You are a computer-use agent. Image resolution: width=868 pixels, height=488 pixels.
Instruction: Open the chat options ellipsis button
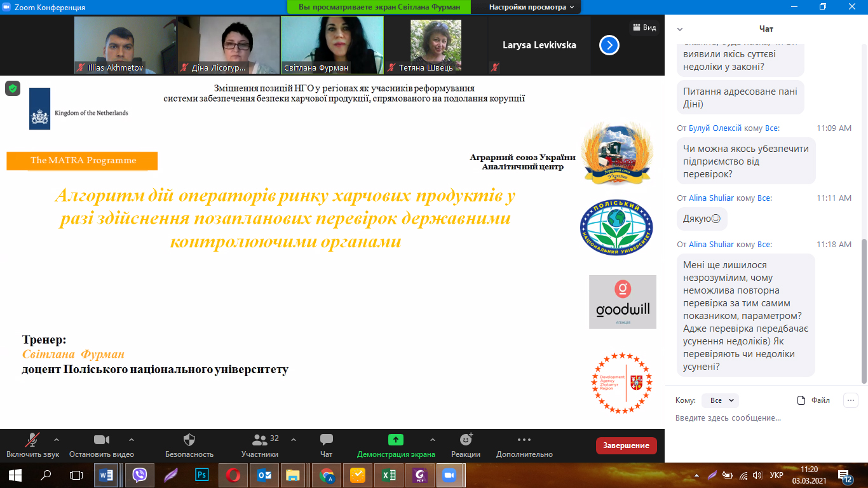coord(850,400)
